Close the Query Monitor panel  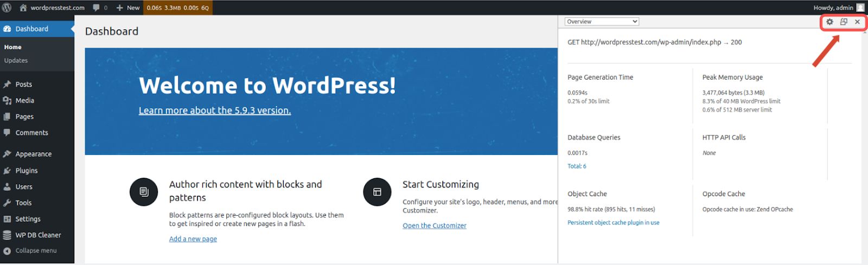click(857, 22)
